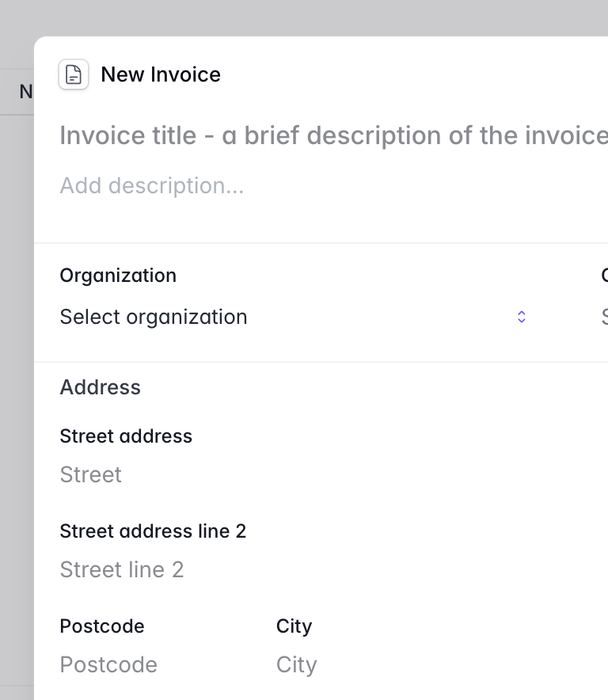The width and height of the screenshot is (608, 700).
Task: Click the Street address label
Action: click(x=126, y=436)
